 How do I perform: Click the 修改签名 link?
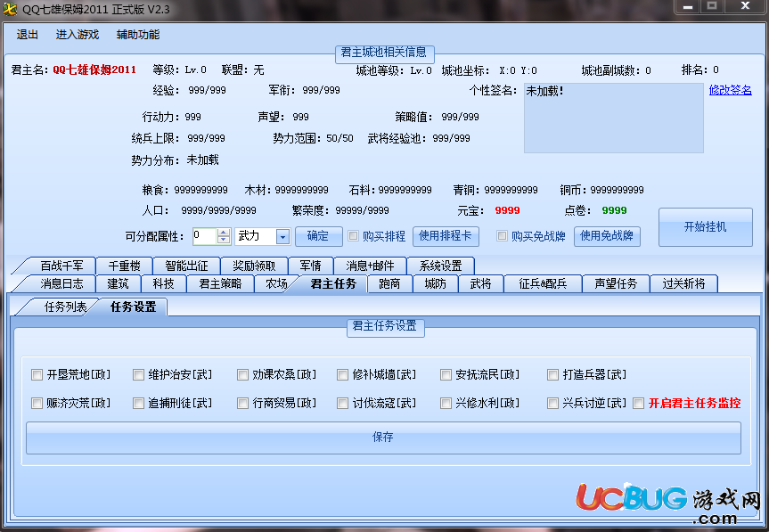pyautogui.click(x=730, y=90)
